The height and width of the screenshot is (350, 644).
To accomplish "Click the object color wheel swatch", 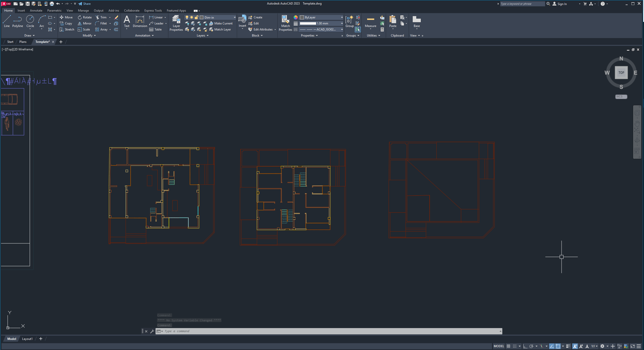I will 295,17.
